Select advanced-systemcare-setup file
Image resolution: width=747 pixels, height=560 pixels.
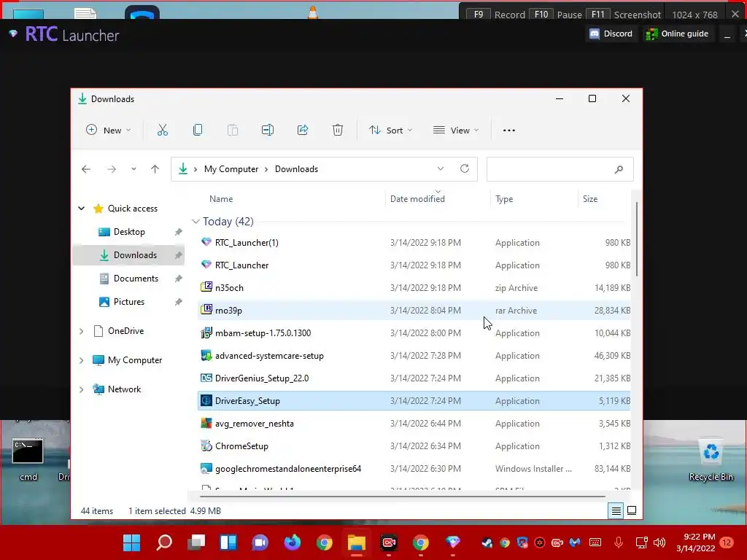pos(414,356)
